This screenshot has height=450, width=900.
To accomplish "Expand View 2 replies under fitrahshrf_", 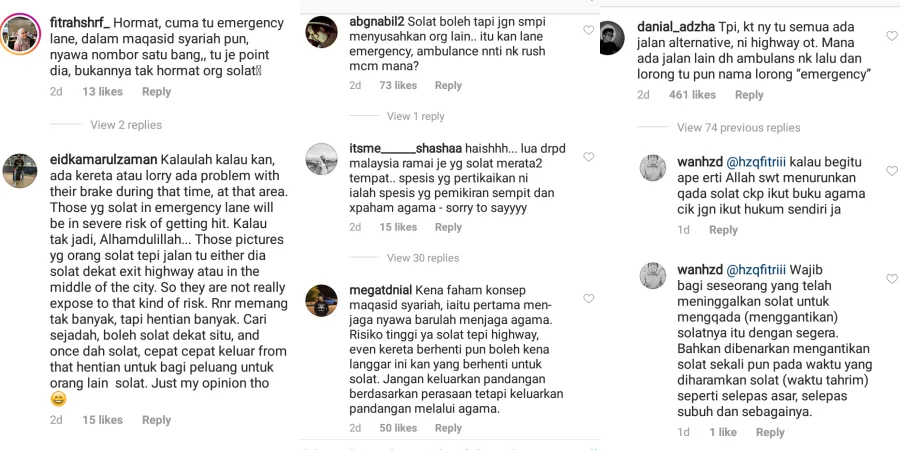I will [x=126, y=125].
